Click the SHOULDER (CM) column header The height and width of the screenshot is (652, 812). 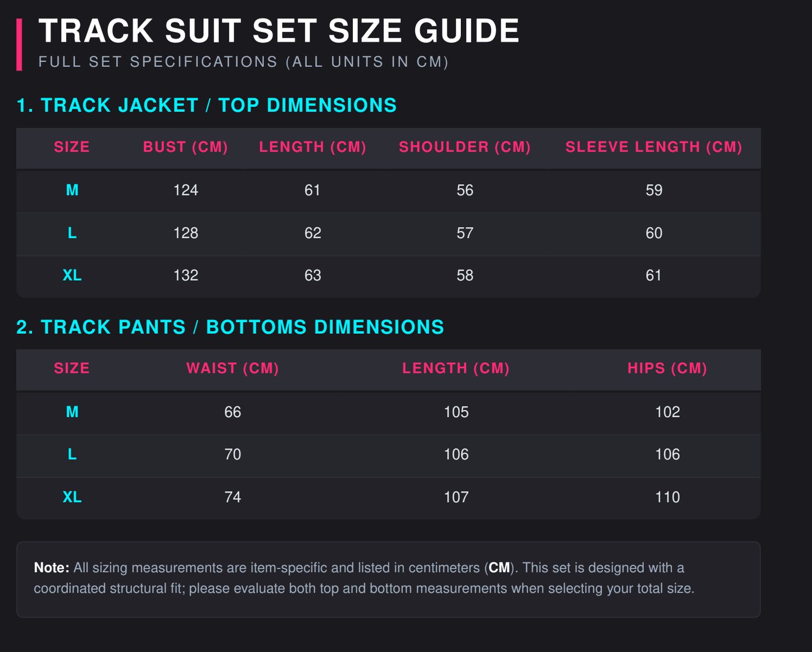pos(465,147)
